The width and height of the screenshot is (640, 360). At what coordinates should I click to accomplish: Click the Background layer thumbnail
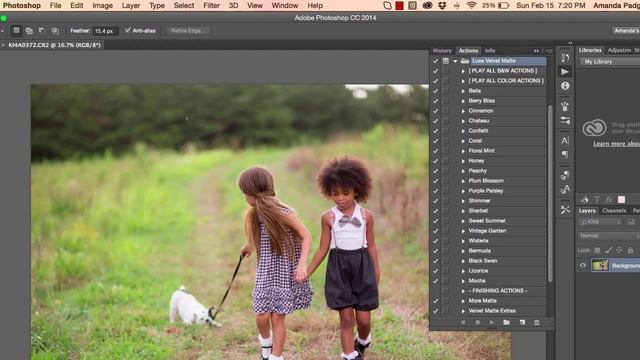[x=600, y=265]
